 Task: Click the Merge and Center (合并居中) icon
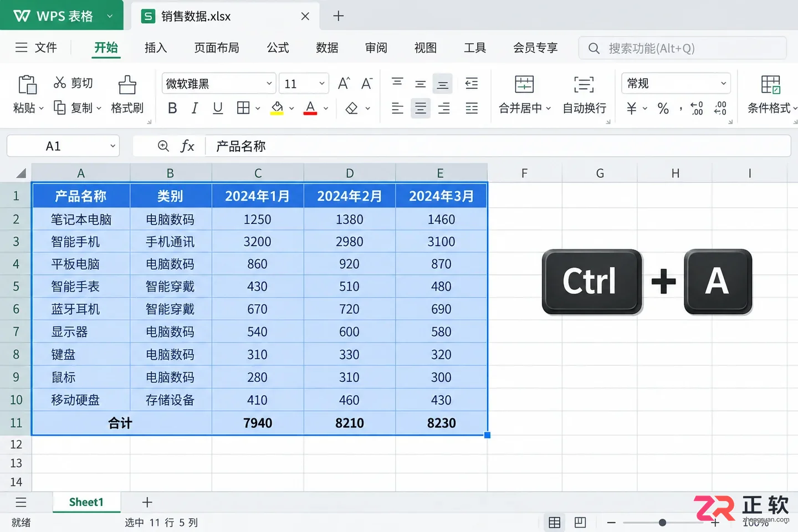pyautogui.click(x=524, y=84)
